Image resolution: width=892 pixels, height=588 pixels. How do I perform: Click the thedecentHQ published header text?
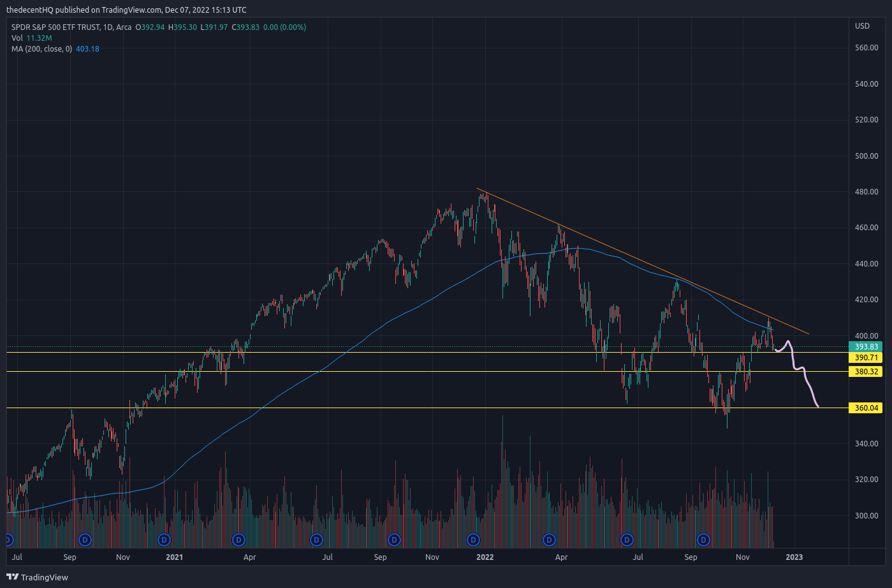(x=126, y=10)
